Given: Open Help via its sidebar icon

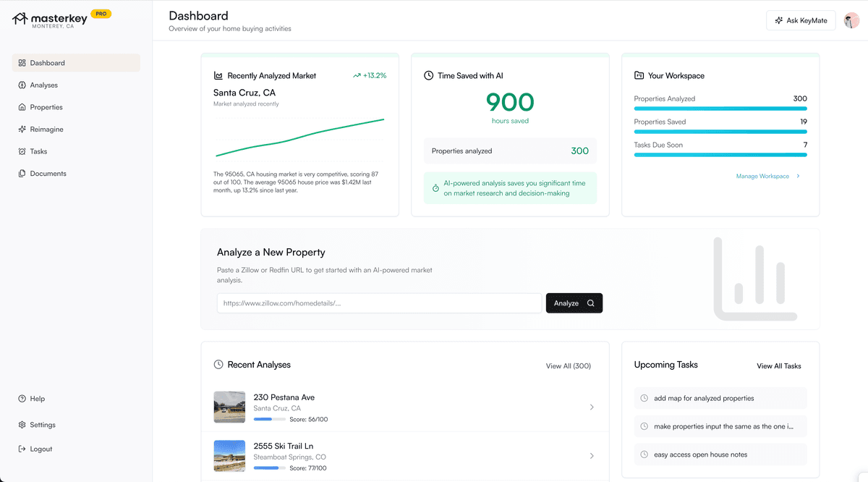Looking at the screenshot, I should pos(22,398).
